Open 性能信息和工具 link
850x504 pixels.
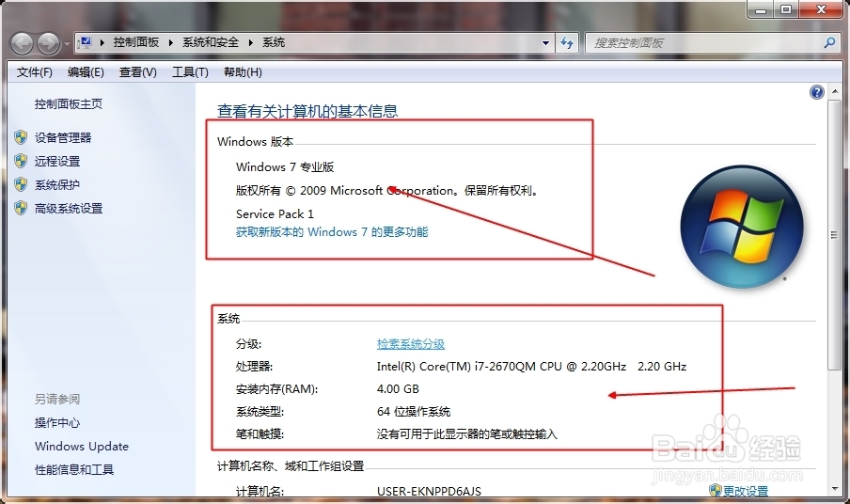point(74,470)
